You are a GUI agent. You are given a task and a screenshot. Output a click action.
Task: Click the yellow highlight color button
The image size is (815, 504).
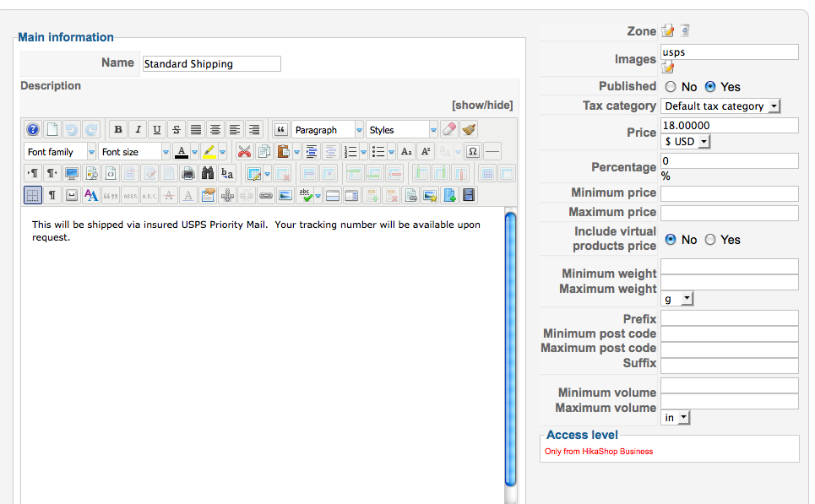209,152
